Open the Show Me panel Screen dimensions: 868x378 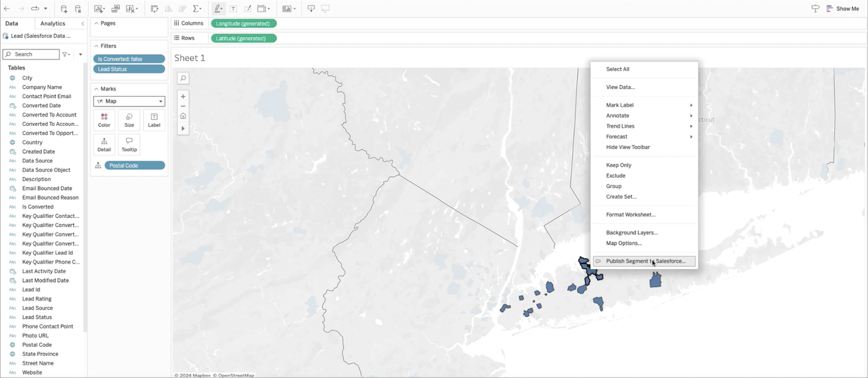pyautogui.click(x=843, y=8)
